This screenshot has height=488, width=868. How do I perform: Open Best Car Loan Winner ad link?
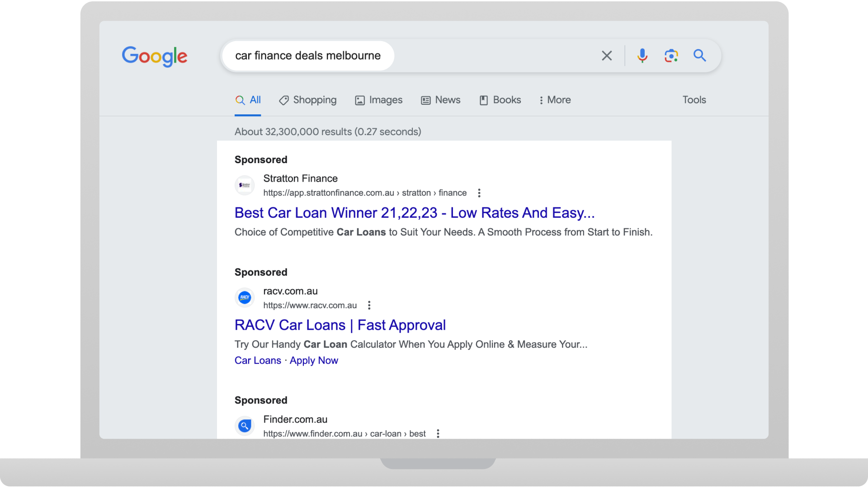[415, 212]
